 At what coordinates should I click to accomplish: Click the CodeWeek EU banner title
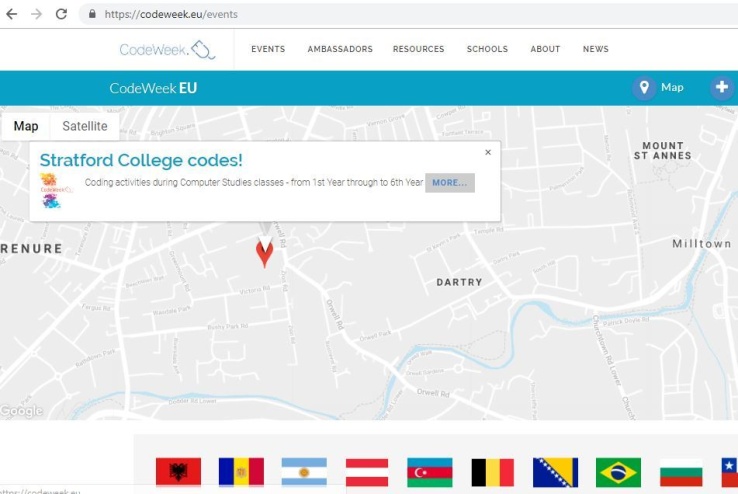(153, 88)
